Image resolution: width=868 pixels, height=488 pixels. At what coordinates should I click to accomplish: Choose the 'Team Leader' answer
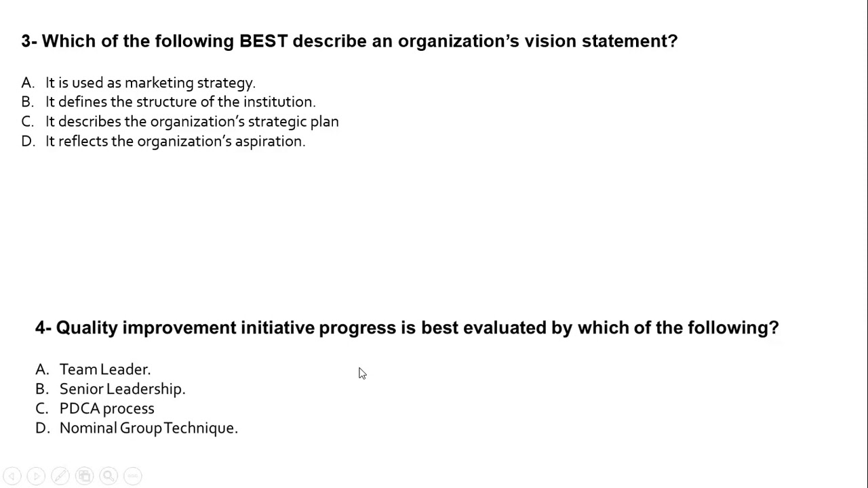pyautogui.click(x=104, y=369)
